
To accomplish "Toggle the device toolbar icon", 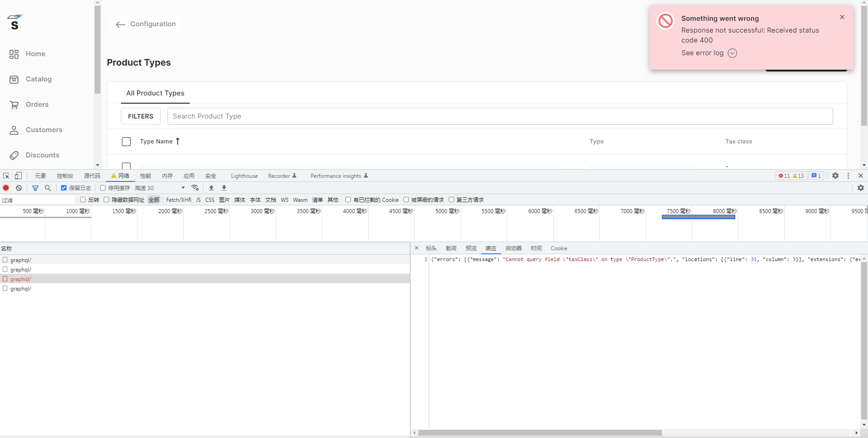I will coord(18,176).
